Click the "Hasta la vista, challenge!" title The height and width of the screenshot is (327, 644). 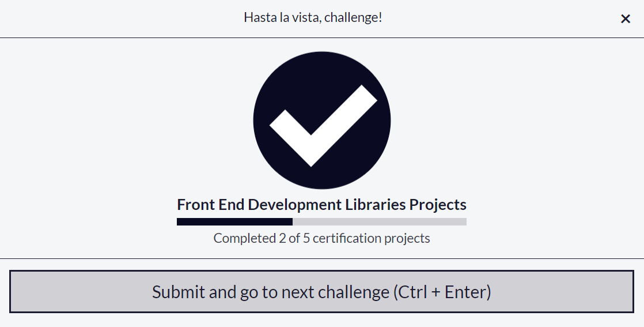(313, 17)
